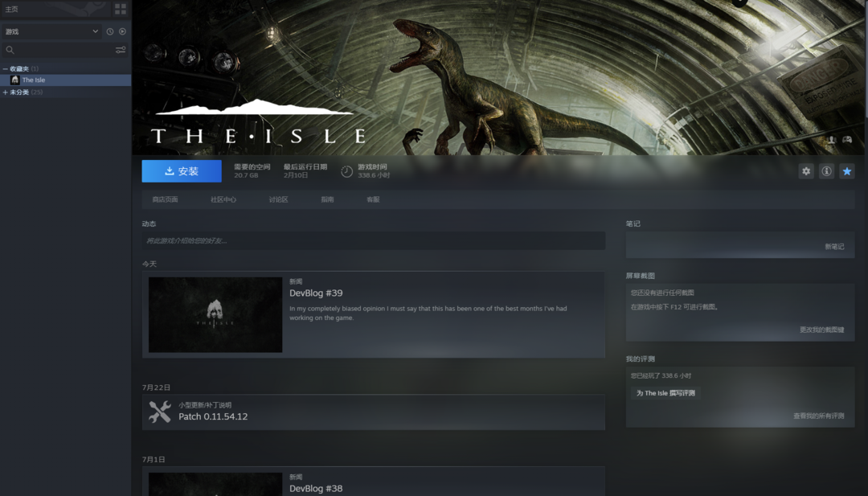Expand the 未分类 category
Image resolution: width=868 pixels, height=496 pixels.
6,92
